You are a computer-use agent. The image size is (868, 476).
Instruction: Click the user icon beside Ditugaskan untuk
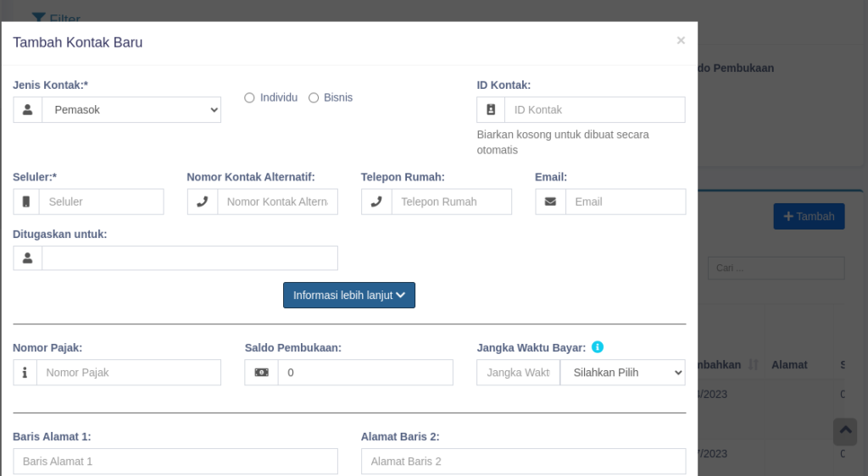click(x=28, y=258)
